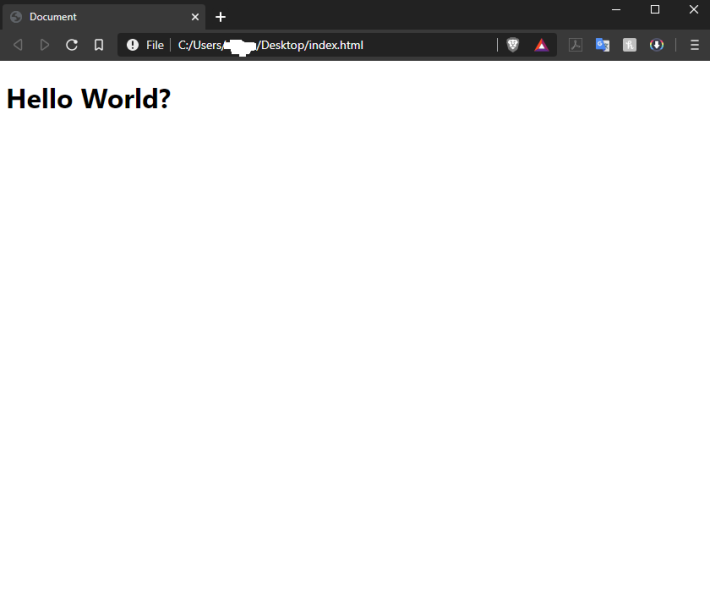Open Brave Shields lion icon
710x602 pixels.
513,45
